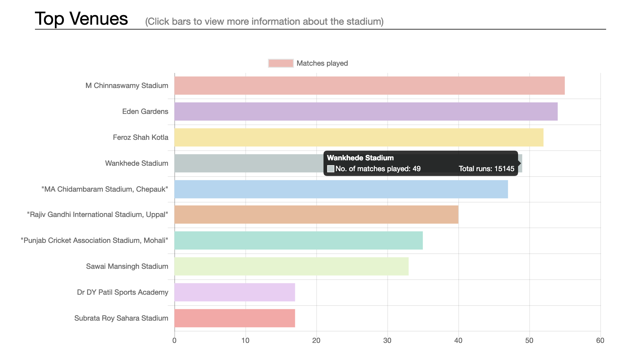The image size is (620, 364).
Task: Click the 'Click bars to view' subtitle
Action: click(x=264, y=22)
